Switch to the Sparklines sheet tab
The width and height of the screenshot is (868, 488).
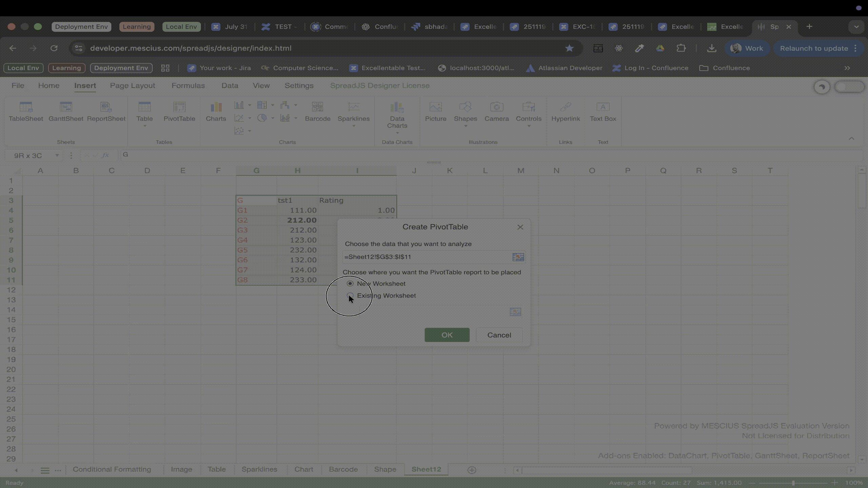click(x=259, y=469)
